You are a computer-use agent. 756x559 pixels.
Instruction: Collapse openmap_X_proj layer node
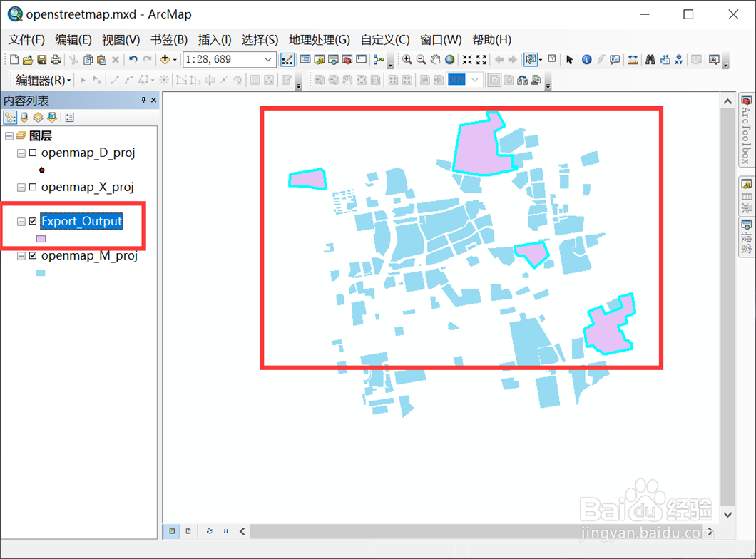(x=21, y=188)
